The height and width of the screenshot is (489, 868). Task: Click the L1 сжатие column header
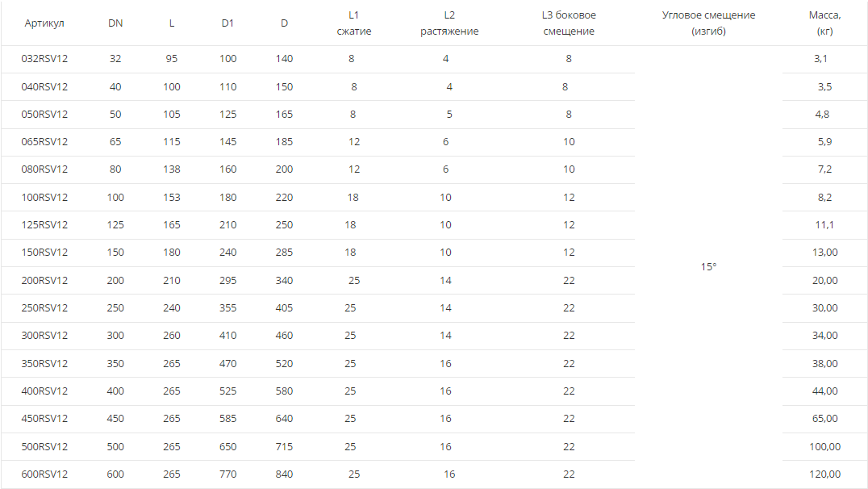pyautogui.click(x=353, y=23)
